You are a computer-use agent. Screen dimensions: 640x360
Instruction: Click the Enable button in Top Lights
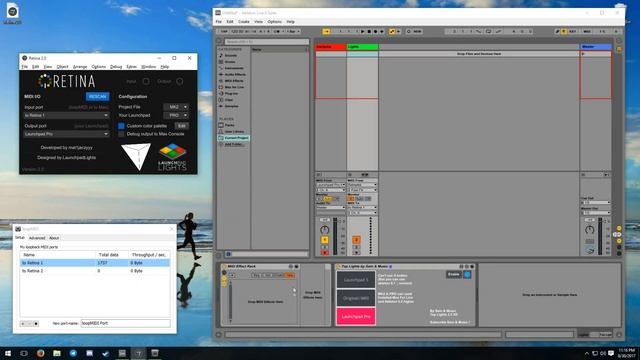(453, 275)
